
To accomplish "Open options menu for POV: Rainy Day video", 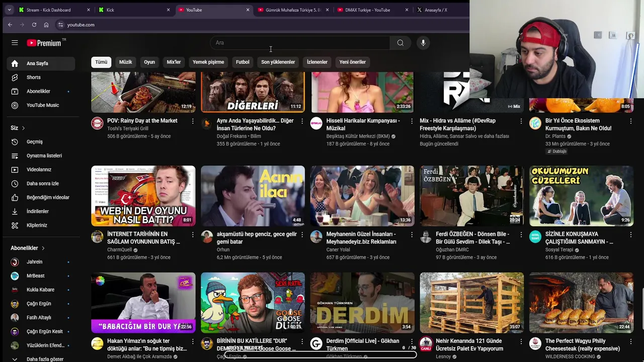I will (x=192, y=121).
